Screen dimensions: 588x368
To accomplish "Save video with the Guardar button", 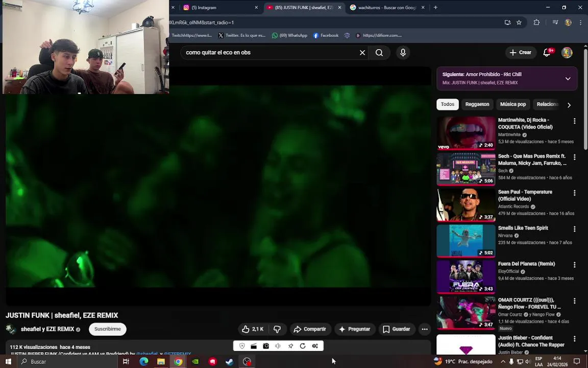I will pos(397,329).
